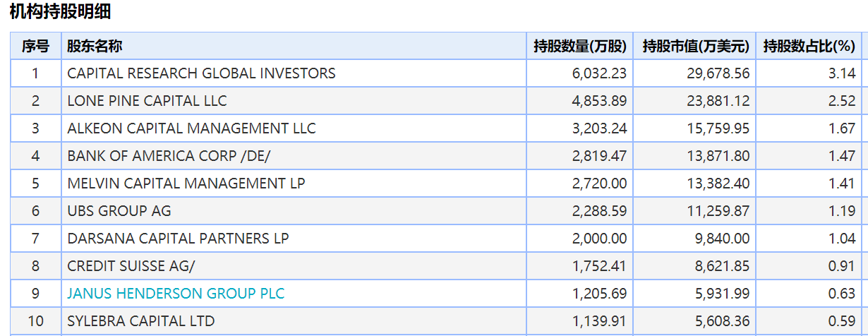Select LONE PINE CAPITAL LLC name cell
The height and width of the screenshot is (336, 868).
point(294,101)
